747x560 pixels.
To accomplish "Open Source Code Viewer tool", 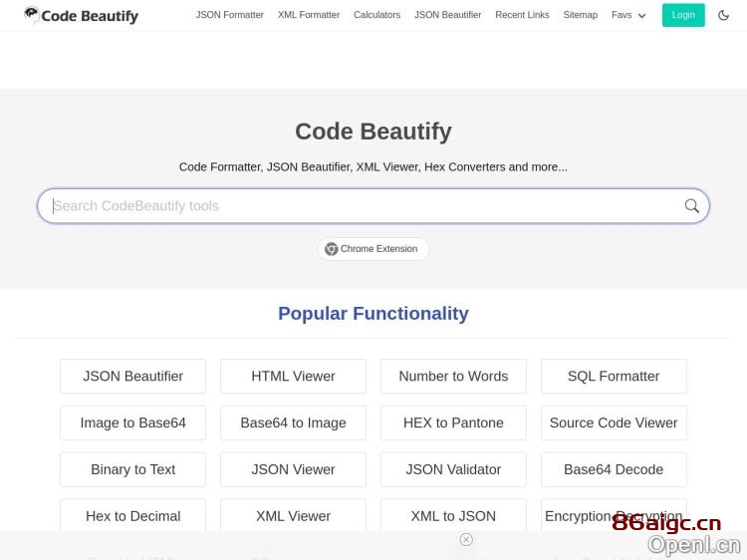I will (x=614, y=422).
